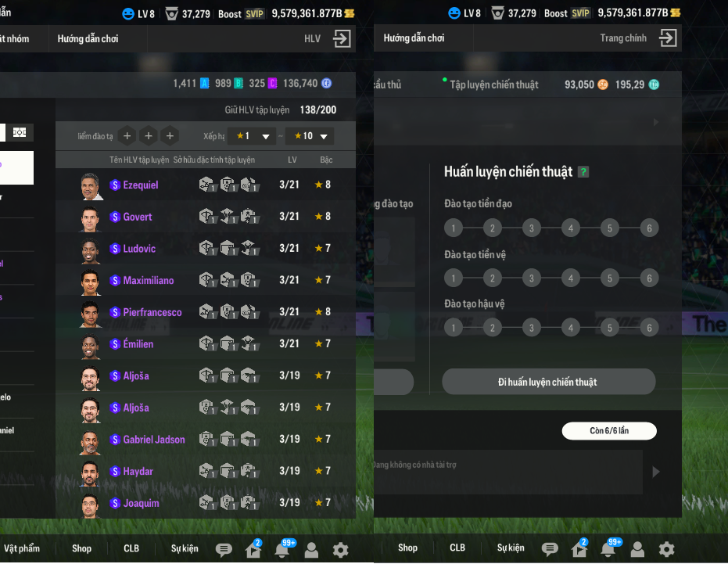Open Hướng dẫn chơi in left window
Viewport: 728px width, 564px height.
coord(88,38)
